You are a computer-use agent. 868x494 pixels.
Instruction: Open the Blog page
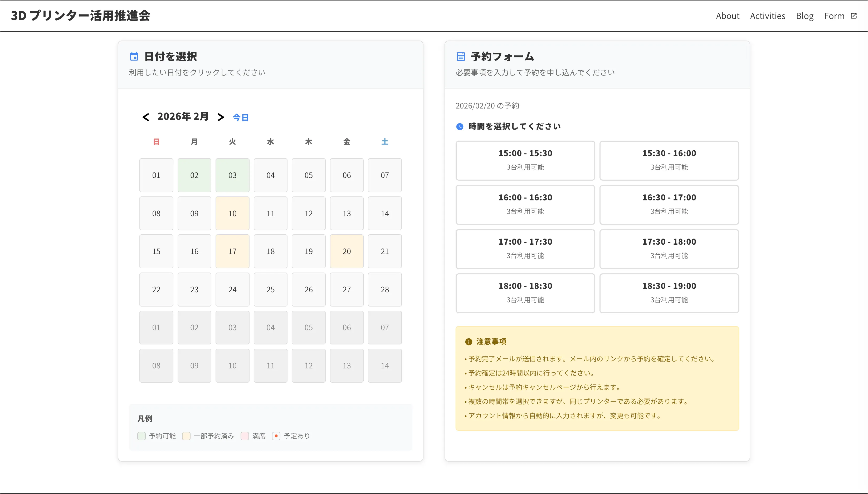[804, 16]
